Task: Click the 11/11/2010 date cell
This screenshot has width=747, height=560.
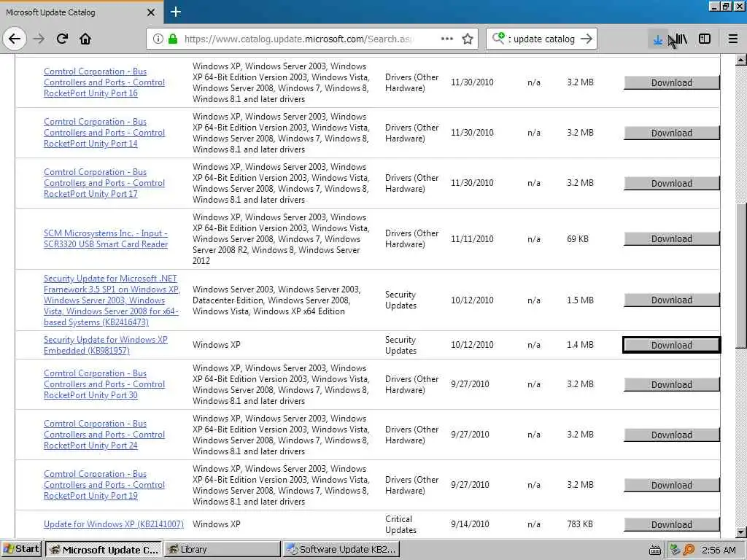Action: coord(472,238)
